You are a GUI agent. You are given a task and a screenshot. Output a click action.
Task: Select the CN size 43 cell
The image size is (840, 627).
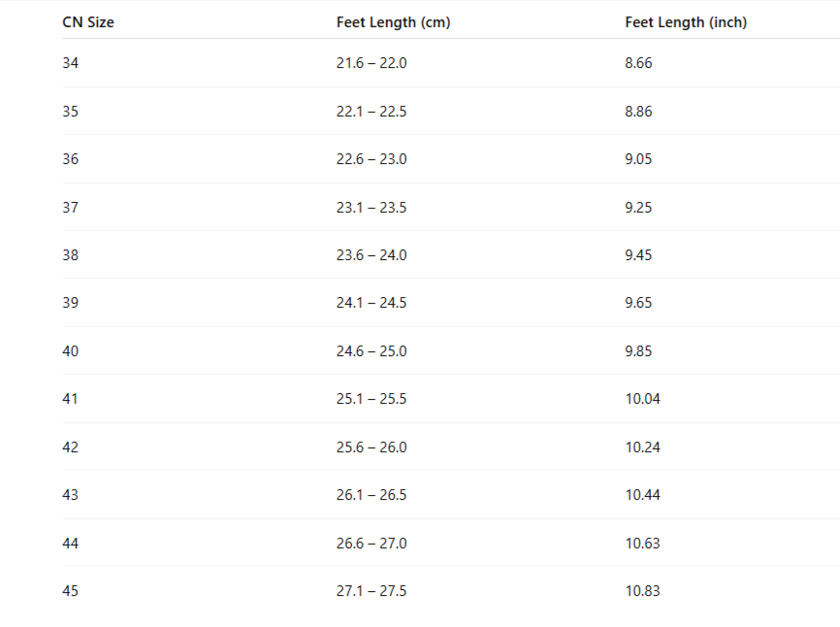(x=71, y=495)
